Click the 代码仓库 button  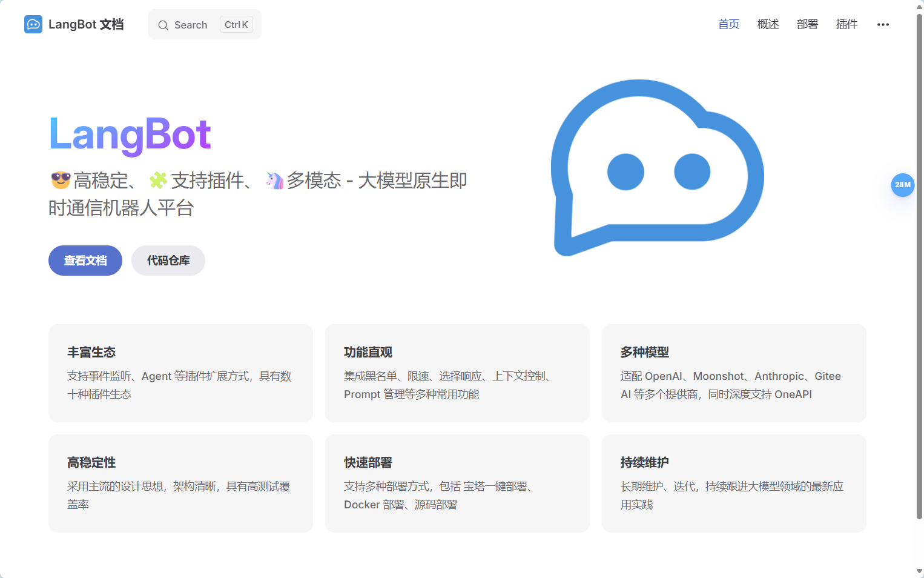tap(168, 261)
